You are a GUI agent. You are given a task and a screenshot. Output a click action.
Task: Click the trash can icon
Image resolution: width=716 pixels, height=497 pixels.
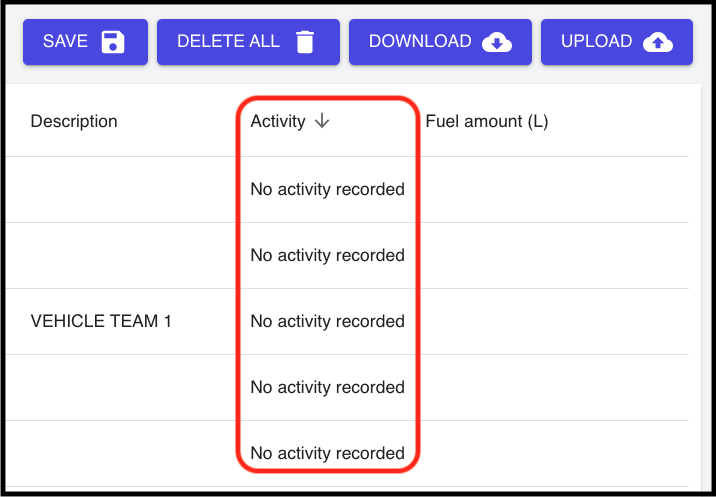pos(305,42)
